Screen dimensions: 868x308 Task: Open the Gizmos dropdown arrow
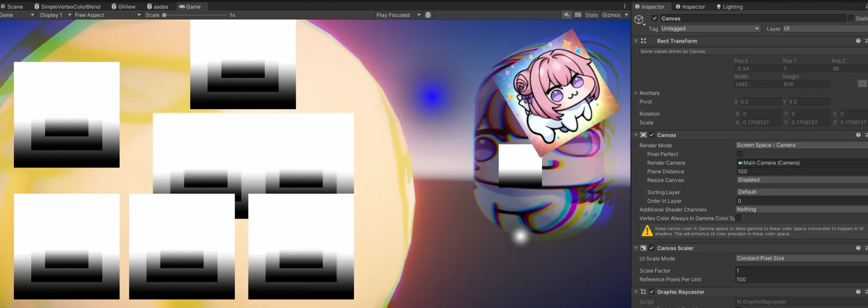(626, 15)
